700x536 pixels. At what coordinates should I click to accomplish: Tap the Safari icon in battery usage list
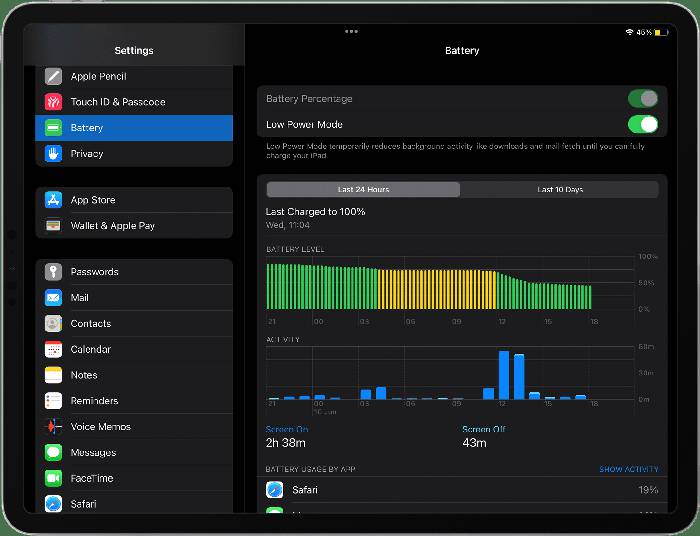click(x=275, y=490)
